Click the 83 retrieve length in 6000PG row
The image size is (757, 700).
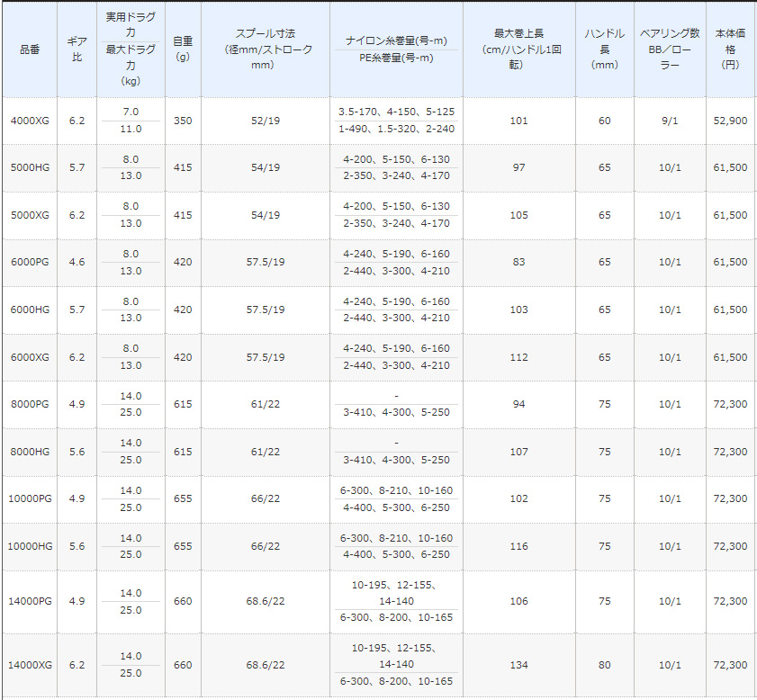[519, 262]
